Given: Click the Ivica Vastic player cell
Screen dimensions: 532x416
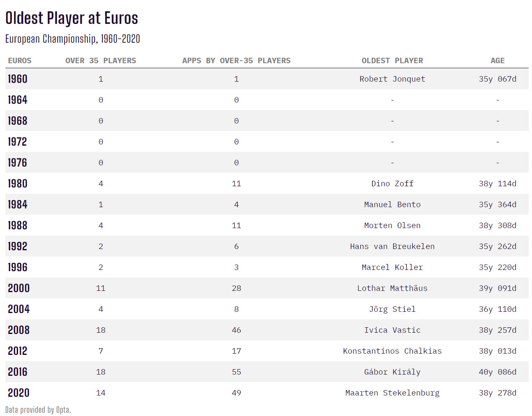Looking at the screenshot, I should [392, 330].
